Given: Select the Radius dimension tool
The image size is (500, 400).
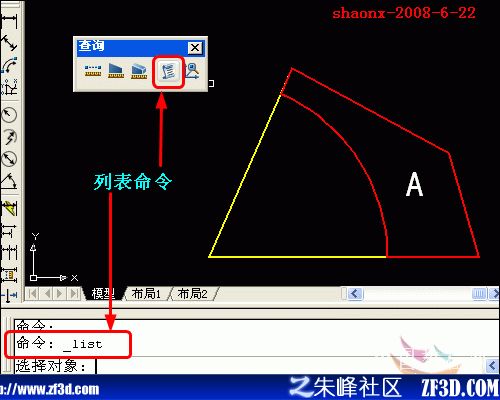Looking at the screenshot, I should coord(9,115).
